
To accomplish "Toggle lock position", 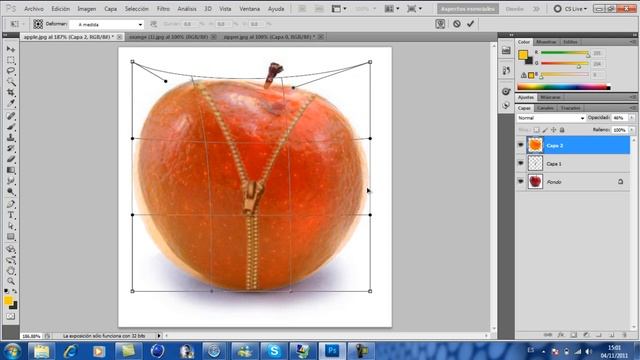I will click(x=553, y=130).
